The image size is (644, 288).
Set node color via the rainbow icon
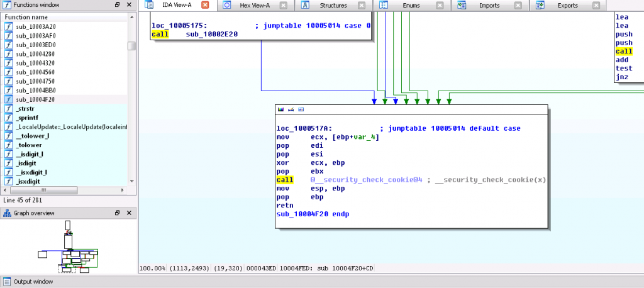281,109
